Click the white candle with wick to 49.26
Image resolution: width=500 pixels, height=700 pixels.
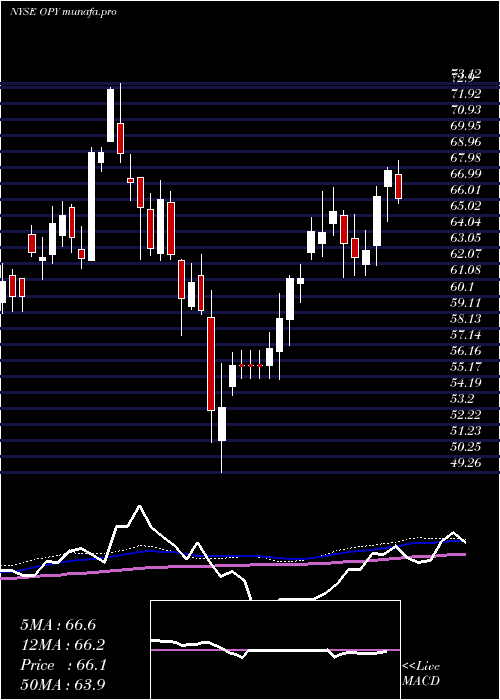click(222, 424)
